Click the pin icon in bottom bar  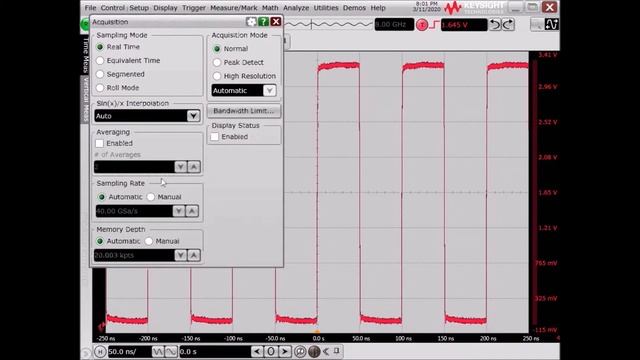(x=337, y=351)
